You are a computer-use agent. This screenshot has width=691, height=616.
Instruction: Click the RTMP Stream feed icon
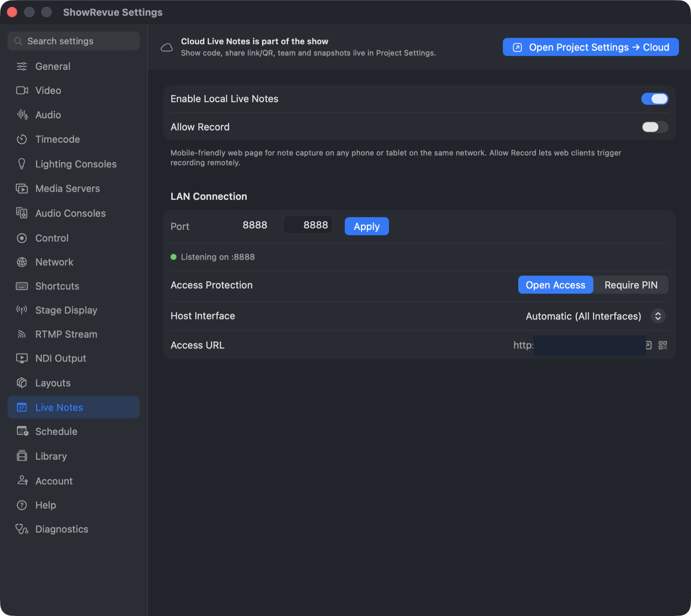click(x=22, y=334)
